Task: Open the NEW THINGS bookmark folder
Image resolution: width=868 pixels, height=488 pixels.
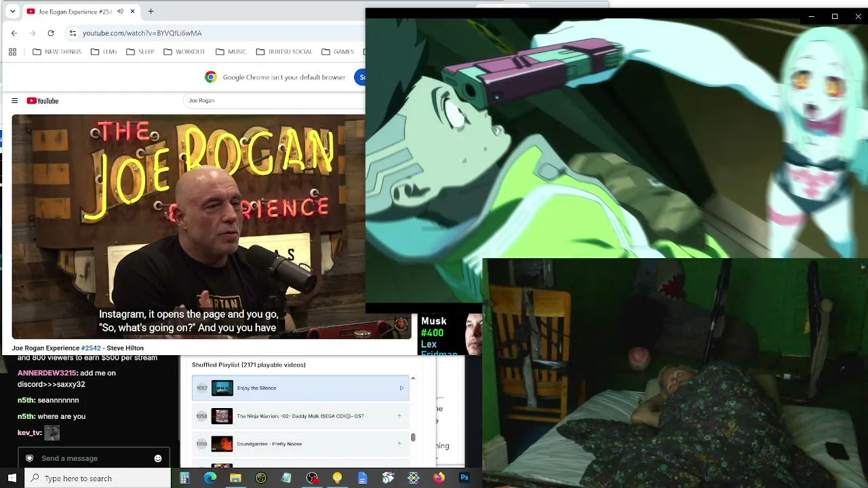Action: pos(57,52)
